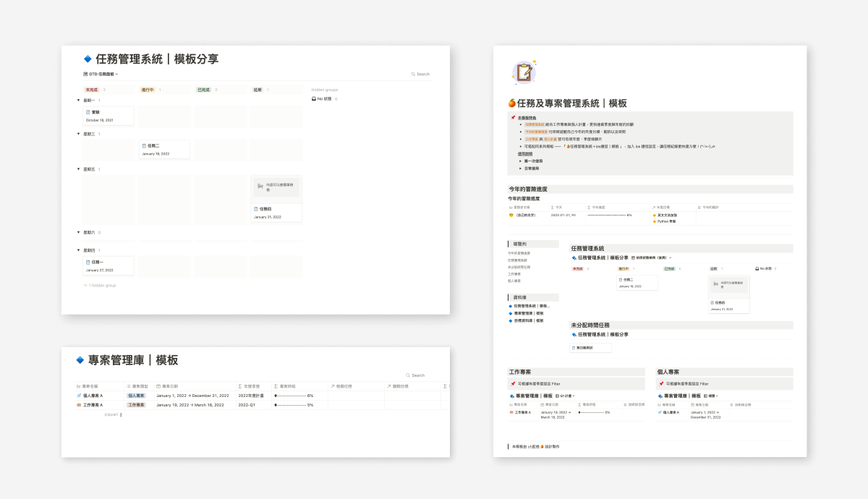
Task: Expand the 第一次使用 toggle under 使用說明
Action: pyautogui.click(x=520, y=161)
